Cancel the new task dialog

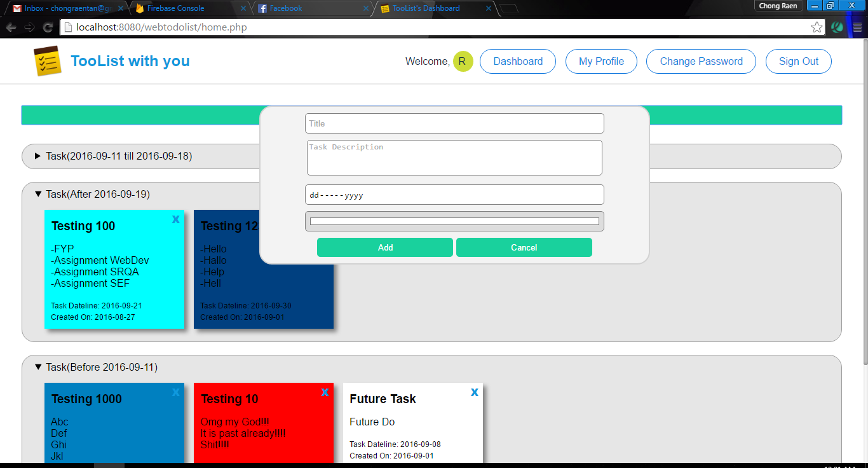click(x=524, y=247)
